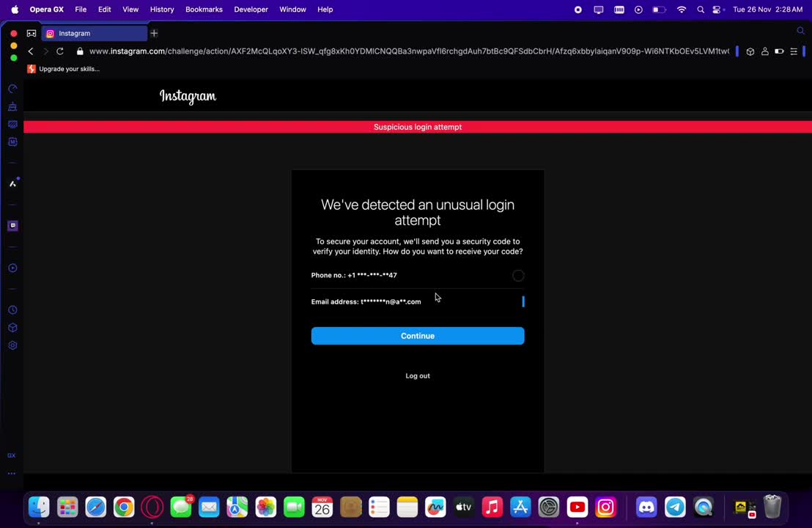The image size is (812, 528).
Task: Click the address bar URL field
Action: (x=409, y=51)
